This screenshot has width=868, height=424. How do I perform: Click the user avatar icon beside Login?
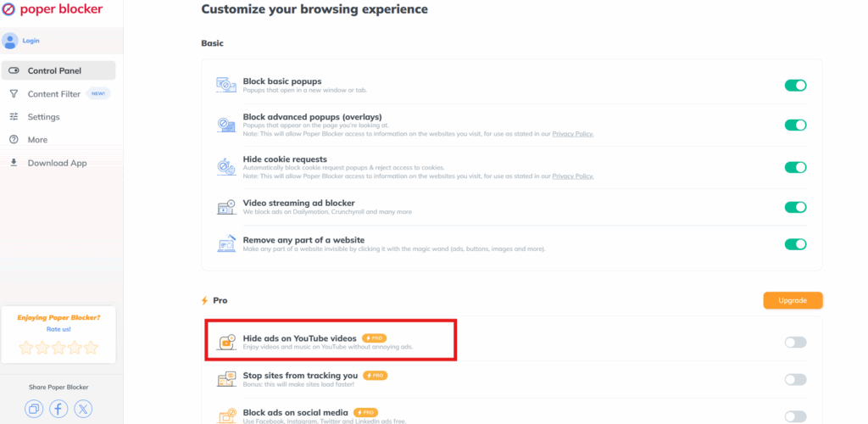coord(10,41)
